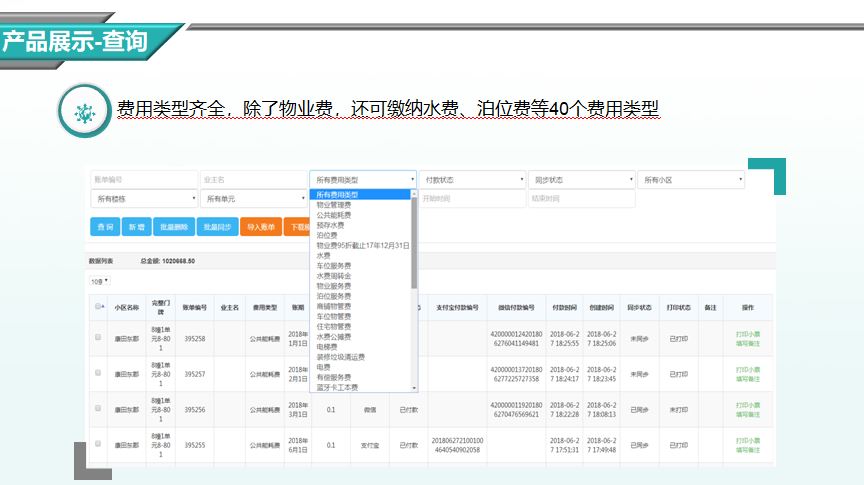Click the scroll-down arrow of the fee type list

[x=413, y=387]
